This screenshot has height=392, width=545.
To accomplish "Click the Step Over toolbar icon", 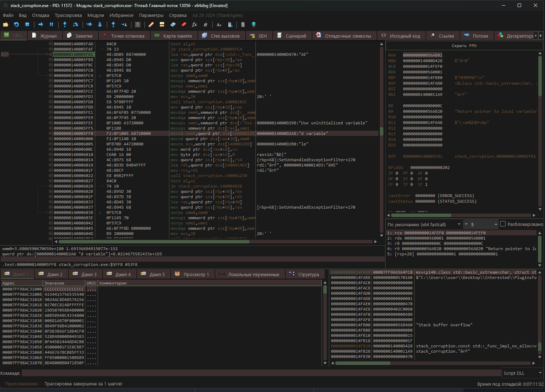I will tap(75, 25).
